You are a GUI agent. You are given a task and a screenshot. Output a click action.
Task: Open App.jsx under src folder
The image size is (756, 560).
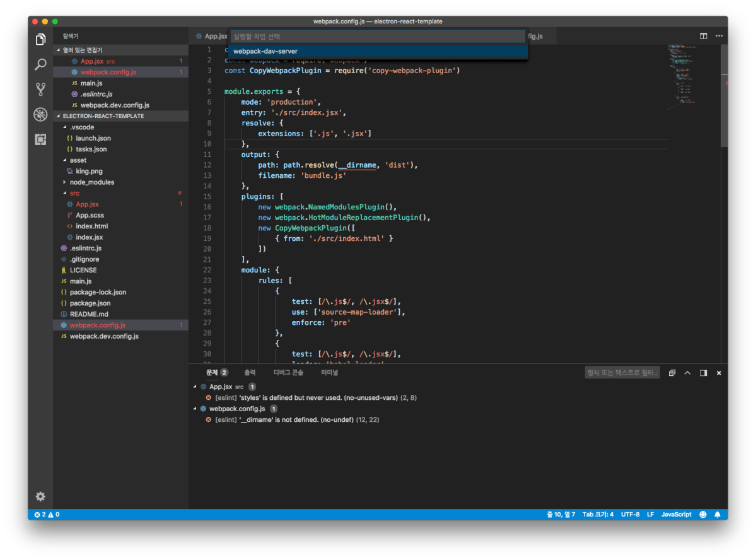[120, 204]
